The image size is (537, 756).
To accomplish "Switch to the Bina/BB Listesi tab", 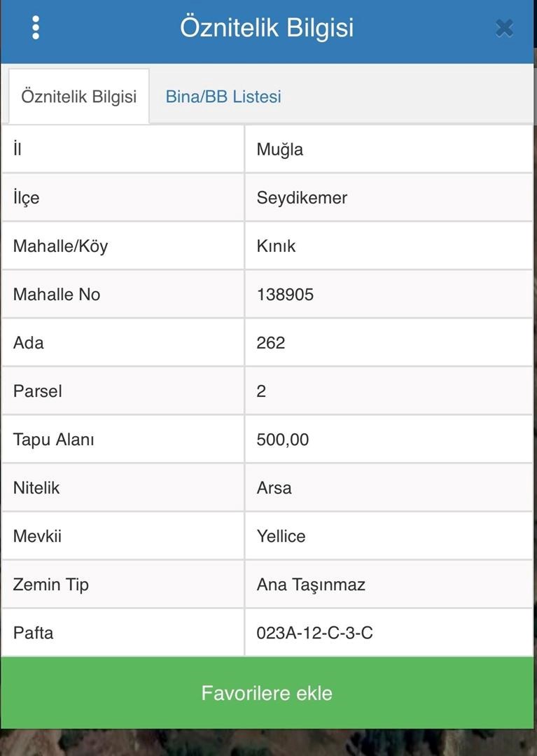I will (x=223, y=97).
